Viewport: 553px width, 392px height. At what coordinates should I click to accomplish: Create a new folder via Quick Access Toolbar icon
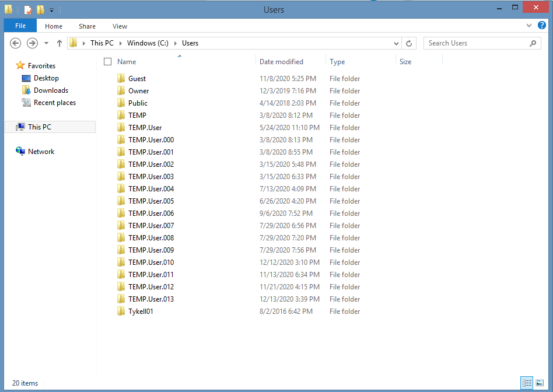point(40,9)
